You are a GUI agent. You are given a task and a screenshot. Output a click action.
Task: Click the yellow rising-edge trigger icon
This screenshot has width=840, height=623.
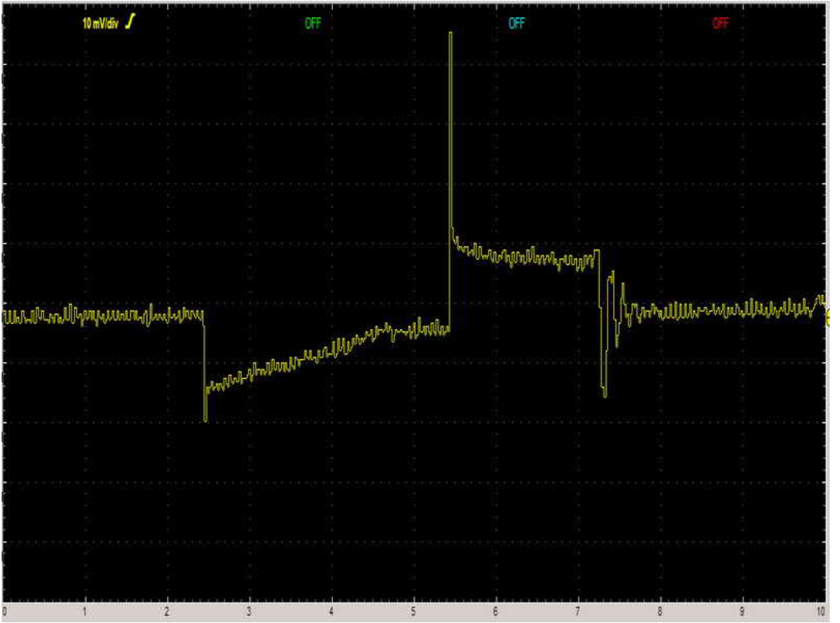click(x=132, y=22)
